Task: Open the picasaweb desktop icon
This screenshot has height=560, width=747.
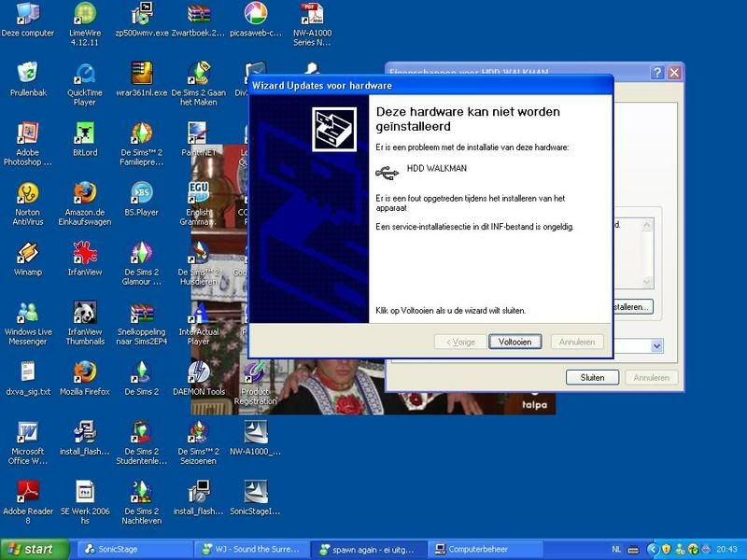Action: [255, 19]
